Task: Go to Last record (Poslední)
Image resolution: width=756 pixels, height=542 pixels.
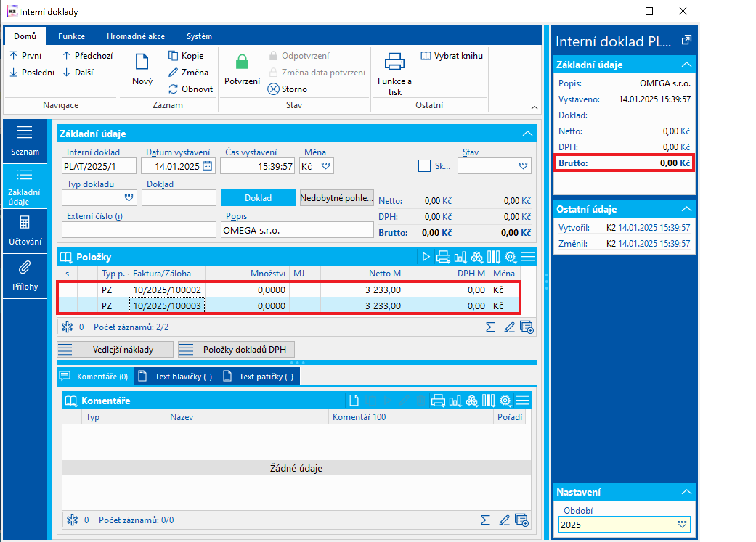Action: (32, 72)
